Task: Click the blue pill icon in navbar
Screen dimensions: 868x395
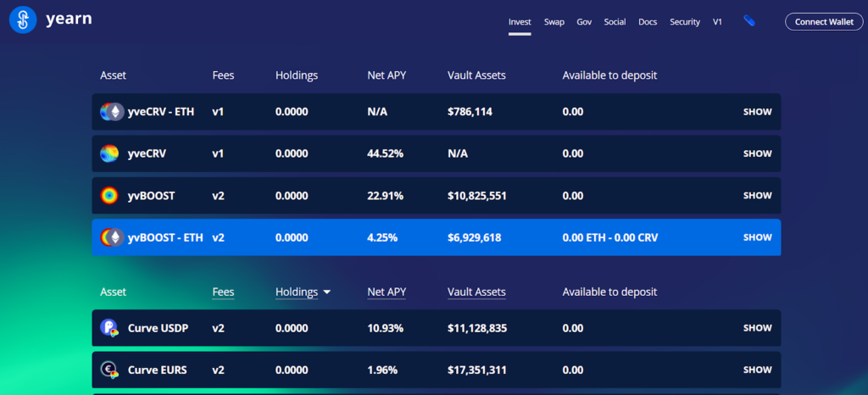Action: pos(749,21)
